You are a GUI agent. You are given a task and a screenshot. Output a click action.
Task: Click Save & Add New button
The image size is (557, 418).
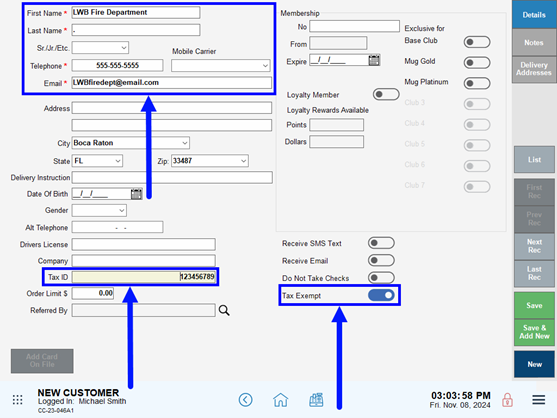tap(534, 332)
